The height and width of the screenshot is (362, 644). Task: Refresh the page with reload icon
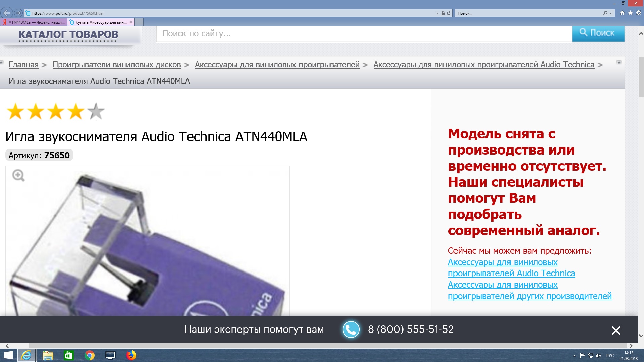[449, 13]
